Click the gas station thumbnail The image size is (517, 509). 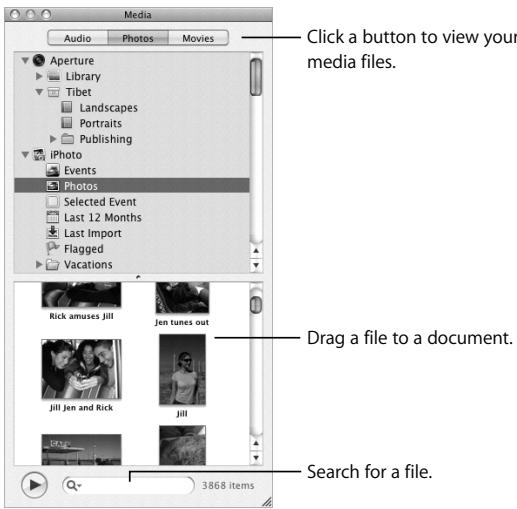pos(81,449)
